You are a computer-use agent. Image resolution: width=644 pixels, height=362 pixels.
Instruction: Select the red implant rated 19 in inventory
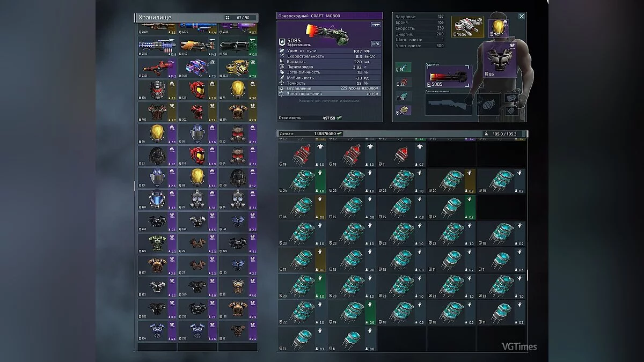pyautogui.click(x=302, y=155)
